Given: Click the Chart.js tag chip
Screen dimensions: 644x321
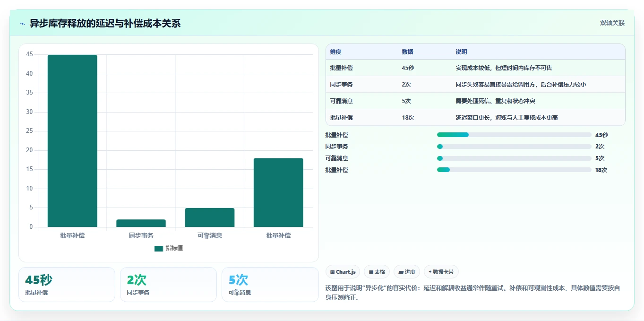Looking at the screenshot, I should coord(343,272).
